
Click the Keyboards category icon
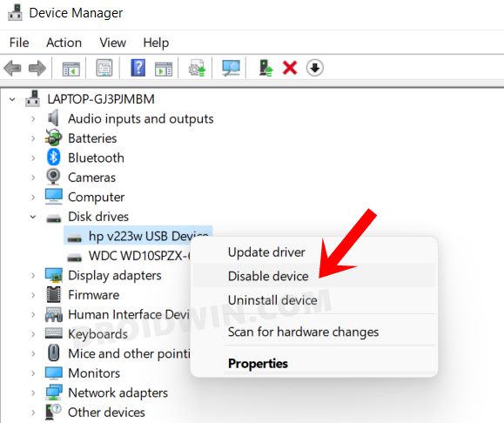point(54,333)
